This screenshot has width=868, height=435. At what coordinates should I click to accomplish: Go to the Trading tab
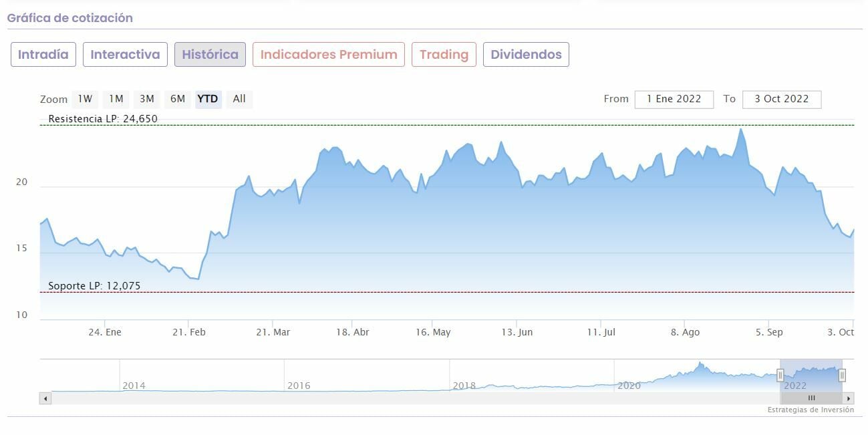point(444,55)
